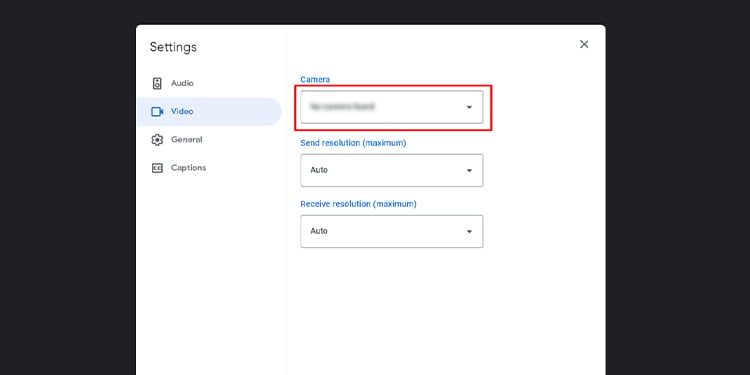The image size is (750, 375).
Task: Click the Audio speaker icon
Action: (157, 83)
